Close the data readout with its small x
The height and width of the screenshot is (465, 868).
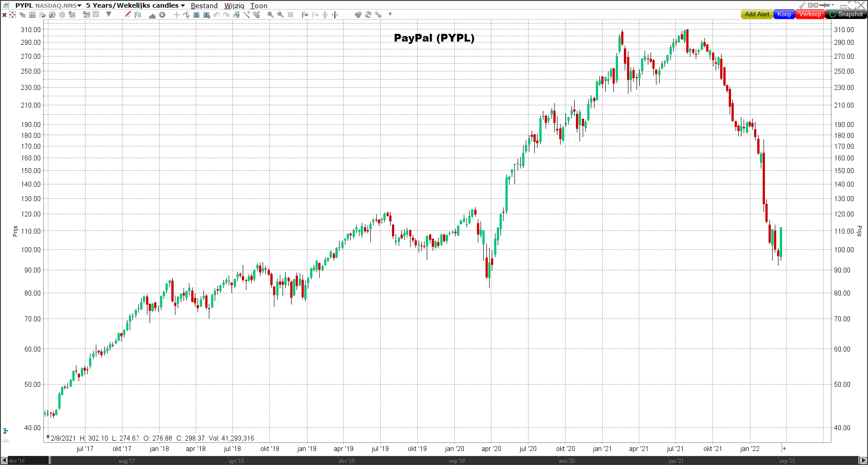47,437
